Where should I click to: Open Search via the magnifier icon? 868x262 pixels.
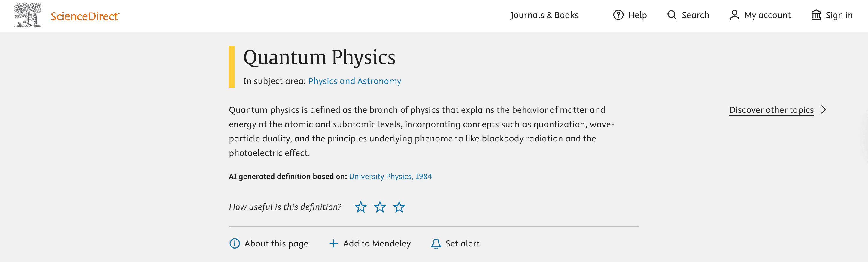click(x=672, y=15)
